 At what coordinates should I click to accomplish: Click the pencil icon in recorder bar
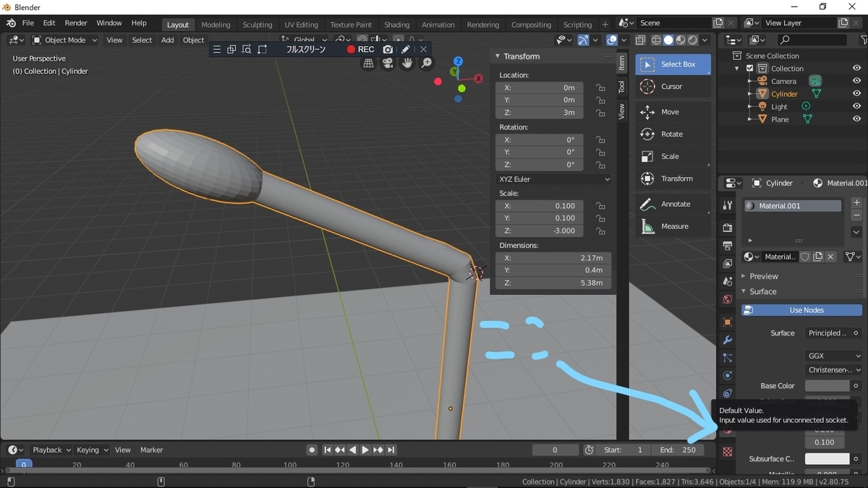coord(406,49)
